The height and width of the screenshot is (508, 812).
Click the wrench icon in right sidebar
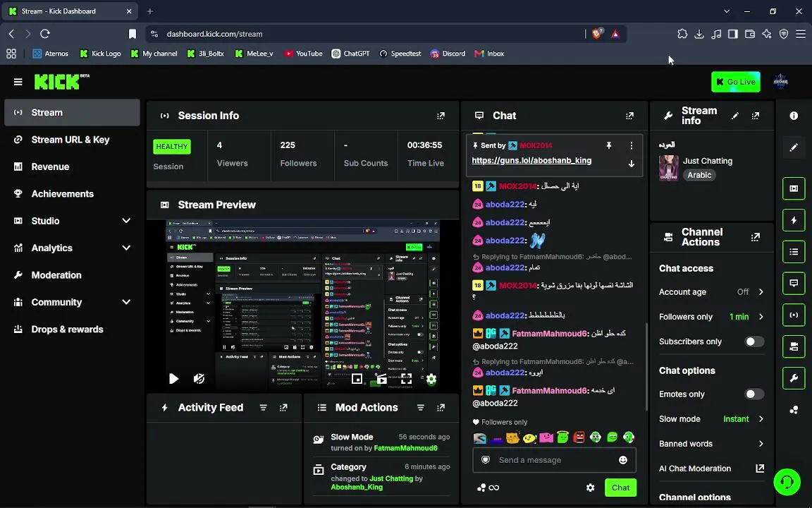coord(794,378)
